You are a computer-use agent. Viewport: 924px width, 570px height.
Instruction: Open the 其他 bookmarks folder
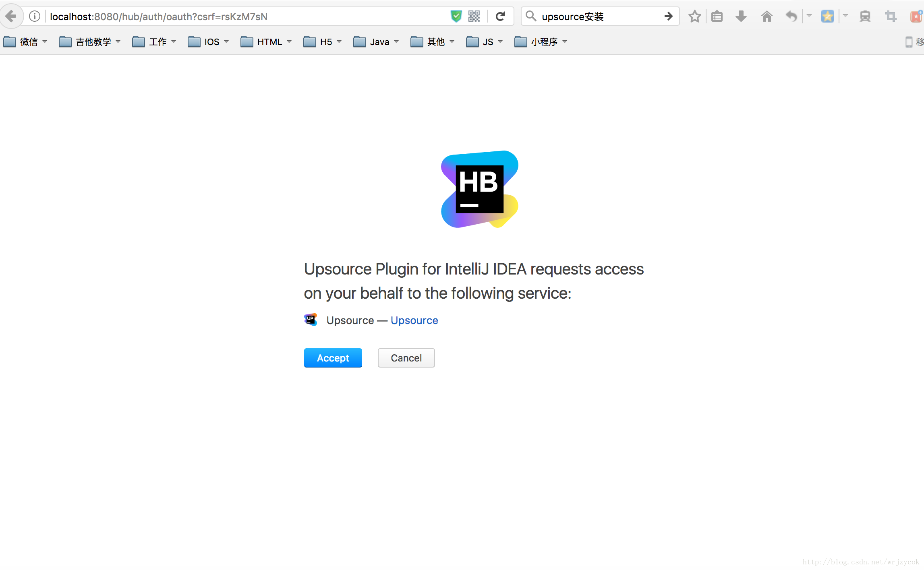(433, 42)
